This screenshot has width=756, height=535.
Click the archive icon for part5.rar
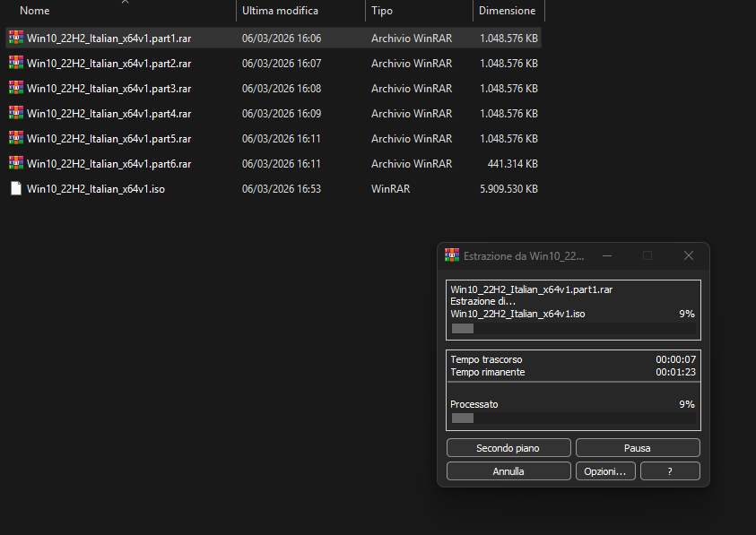click(15, 138)
